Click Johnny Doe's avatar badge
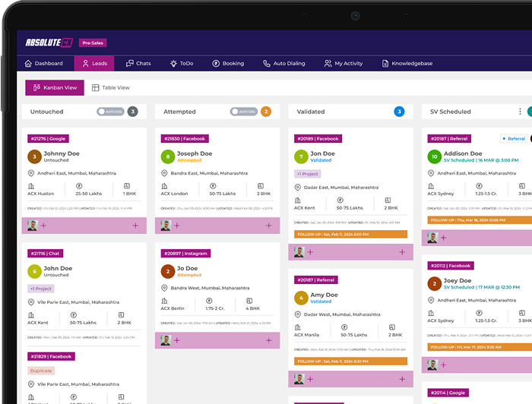 click(x=34, y=156)
